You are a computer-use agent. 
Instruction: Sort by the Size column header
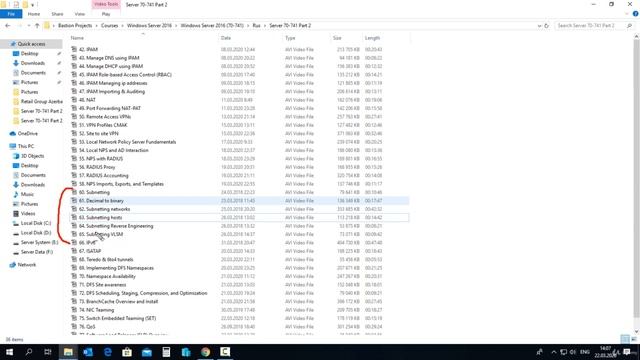click(337, 38)
